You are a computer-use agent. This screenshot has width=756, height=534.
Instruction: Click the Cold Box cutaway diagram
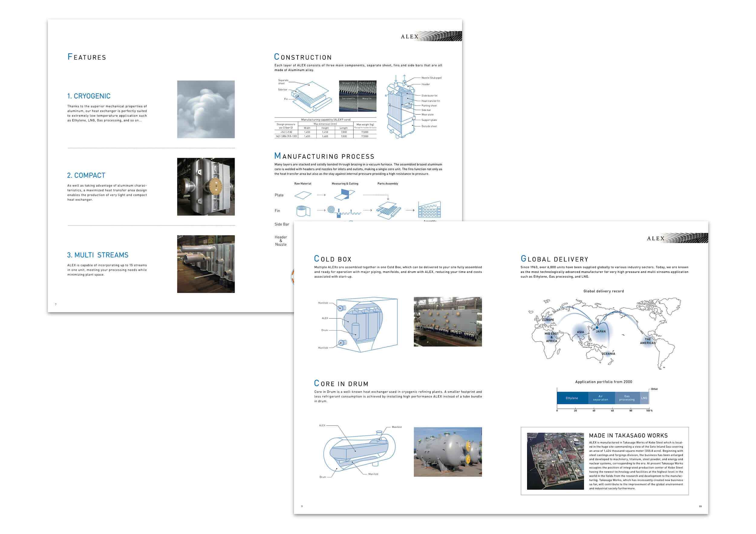pos(367,325)
